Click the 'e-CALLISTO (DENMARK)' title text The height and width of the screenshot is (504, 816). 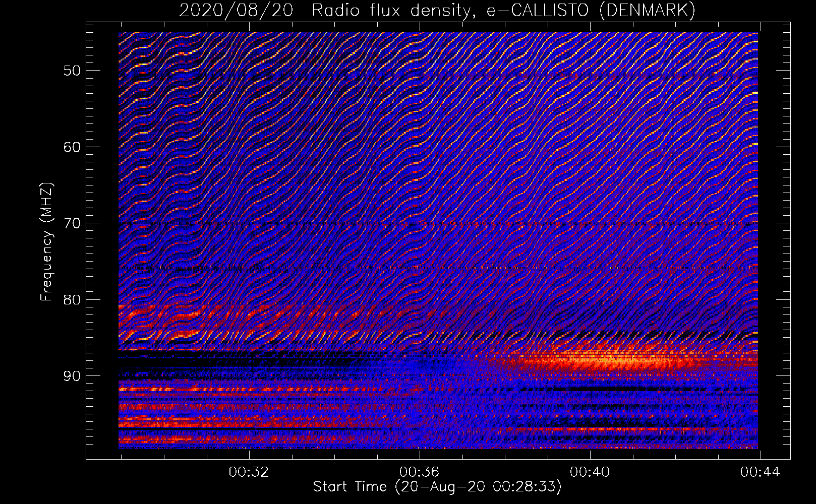[591, 10]
